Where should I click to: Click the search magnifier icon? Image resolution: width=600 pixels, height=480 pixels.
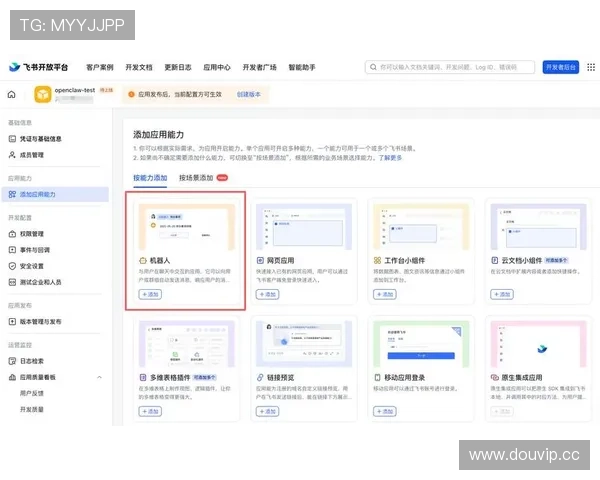tap(373, 67)
